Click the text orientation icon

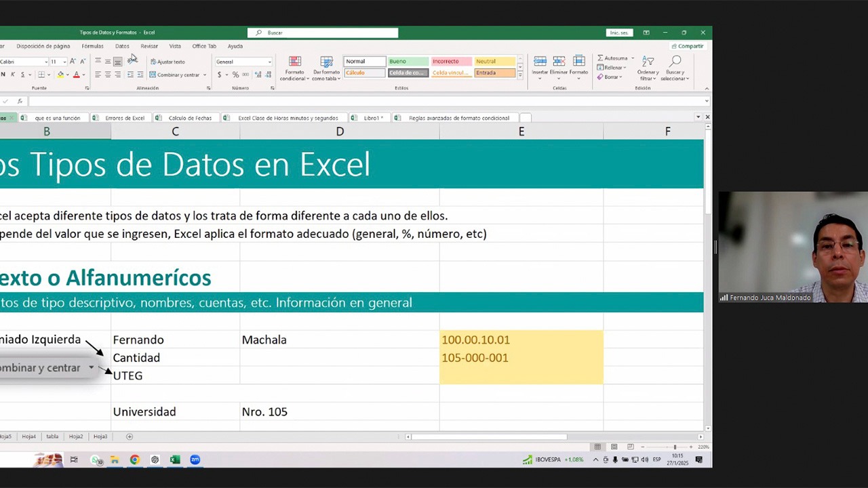coord(132,61)
